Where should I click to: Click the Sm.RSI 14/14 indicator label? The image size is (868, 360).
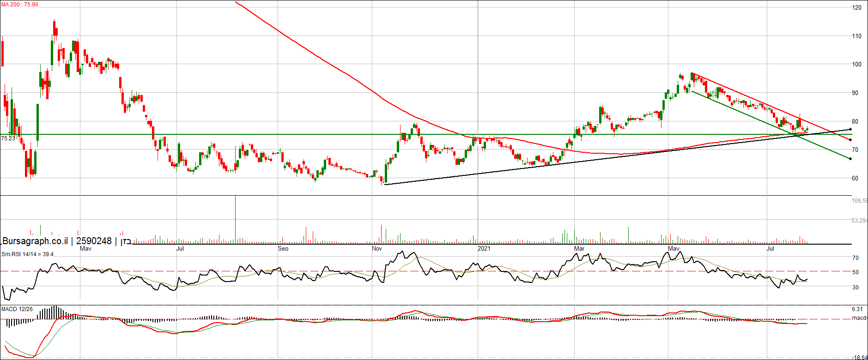click(27, 254)
